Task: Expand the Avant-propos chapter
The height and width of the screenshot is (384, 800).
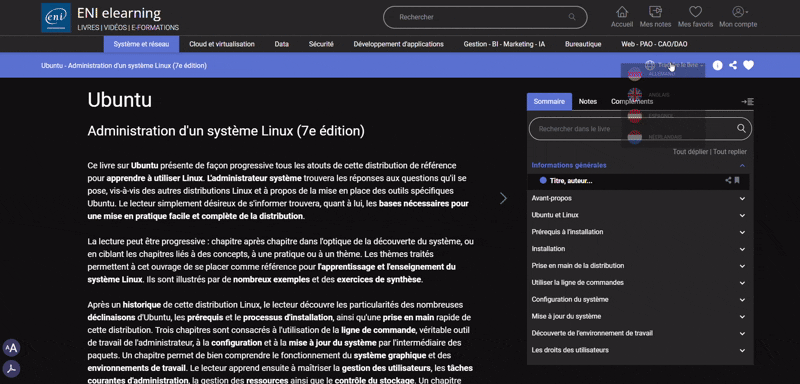Action: (742, 198)
